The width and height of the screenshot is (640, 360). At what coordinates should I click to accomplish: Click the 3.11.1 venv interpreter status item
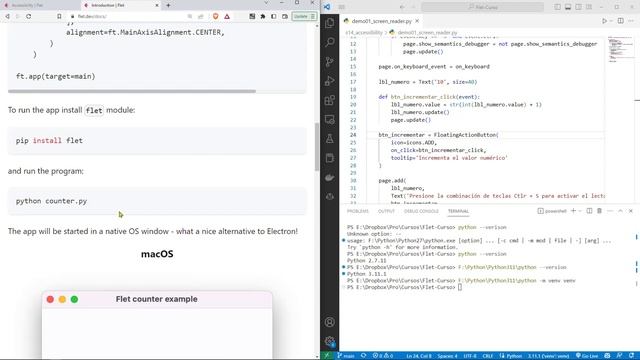(x=549, y=356)
